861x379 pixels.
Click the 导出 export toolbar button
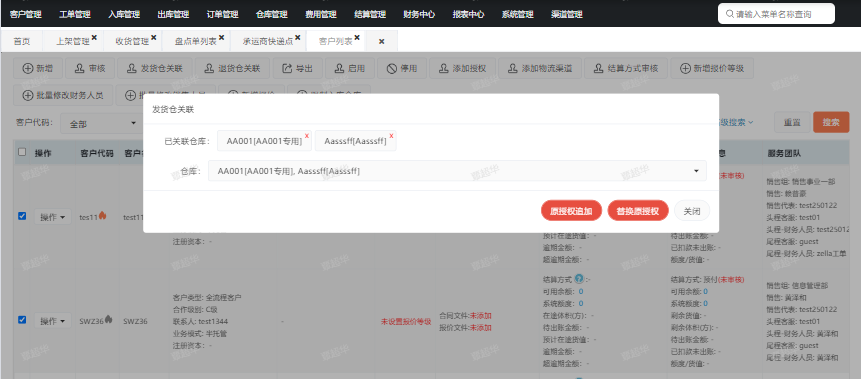pos(298,69)
